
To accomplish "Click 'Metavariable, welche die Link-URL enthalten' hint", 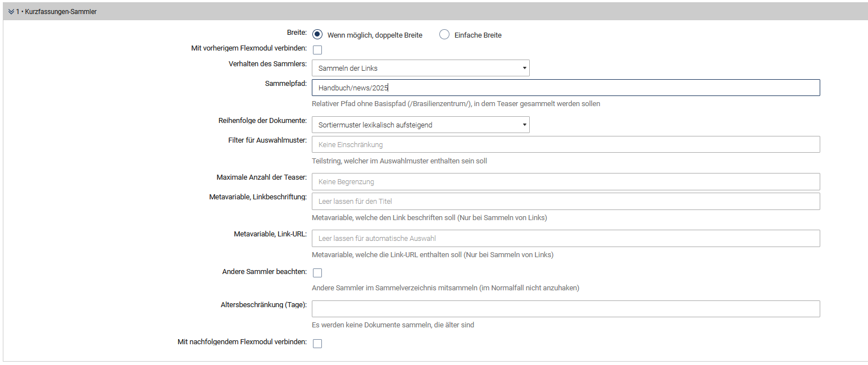I will click(x=433, y=254).
